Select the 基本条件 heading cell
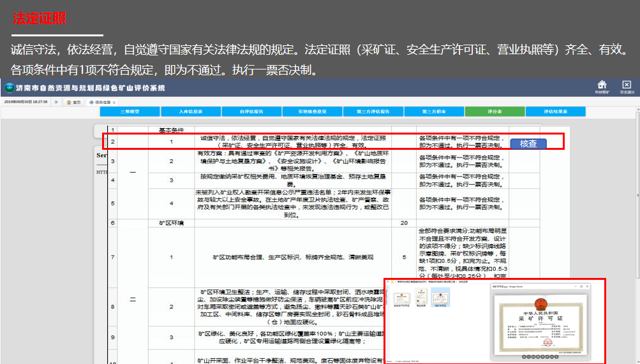The width and height of the screenshot is (640, 364). click(x=172, y=130)
